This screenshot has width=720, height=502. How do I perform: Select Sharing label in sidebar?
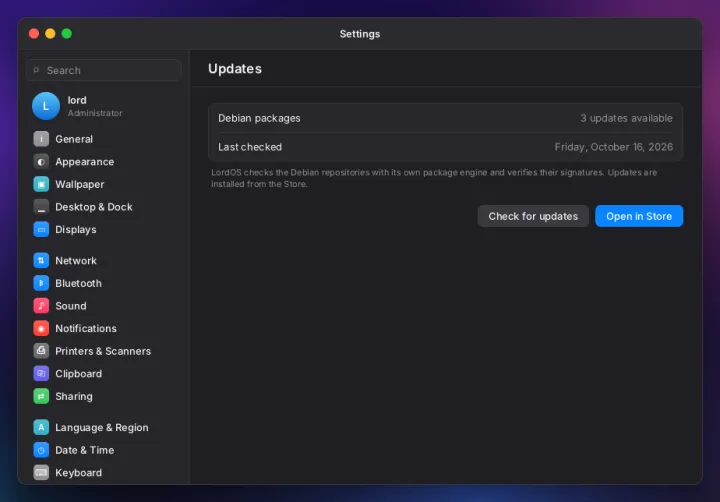click(x=73, y=396)
